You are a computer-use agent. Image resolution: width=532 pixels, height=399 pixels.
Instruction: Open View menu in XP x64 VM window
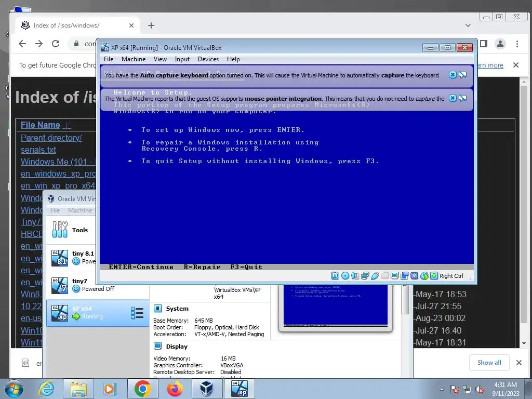point(160,59)
